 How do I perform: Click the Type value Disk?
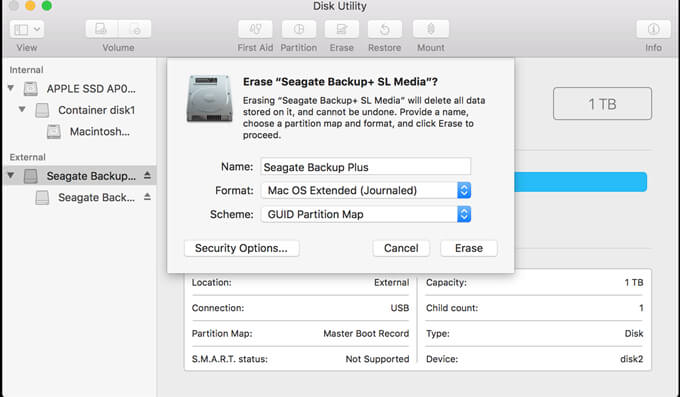pyautogui.click(x=634, y=334)
